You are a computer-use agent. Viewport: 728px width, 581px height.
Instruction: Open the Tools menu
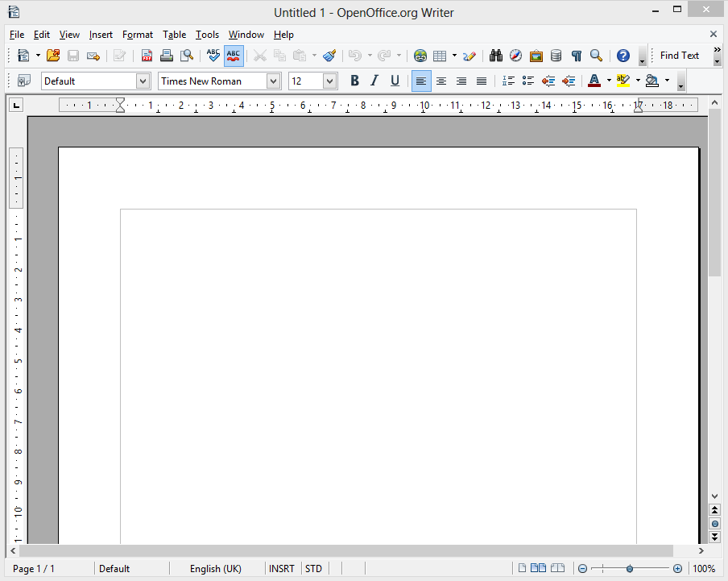(x=207, y=35)
